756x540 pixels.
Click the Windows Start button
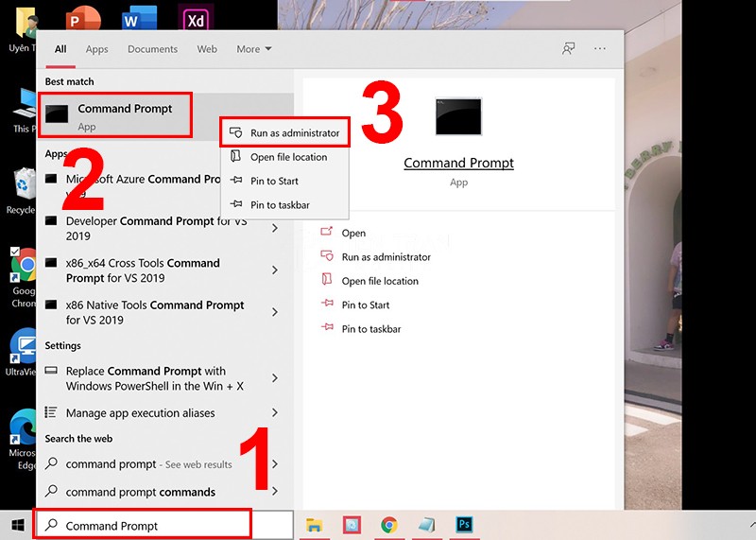[17, 525]
